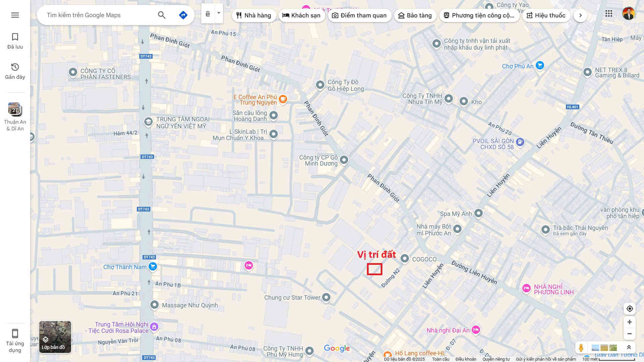Toggle Lớp bản đồ satellite layer

point(55,337)
